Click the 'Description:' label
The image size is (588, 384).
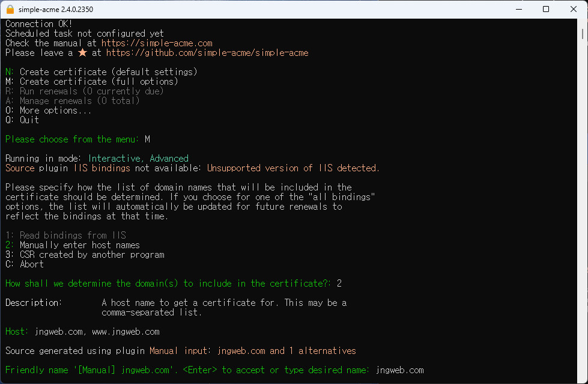(34, 302)
